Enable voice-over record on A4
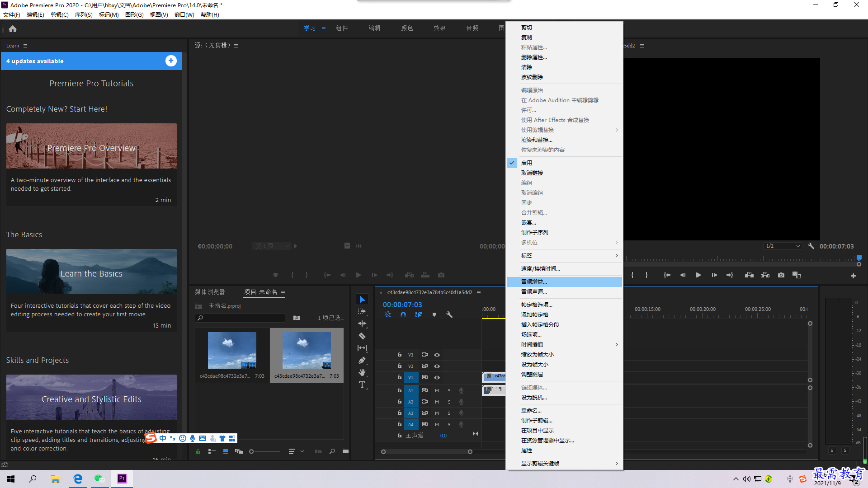Screen dimensions: 868x488 tap(461, 424)
